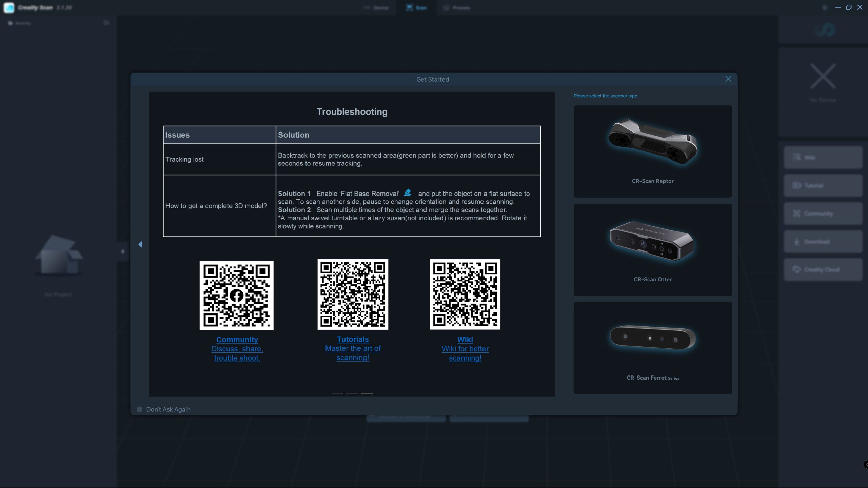868x488 pixels.
Task: Click the Tutorials QR code image
Action: pyautogui.click(x=353, y=294)
